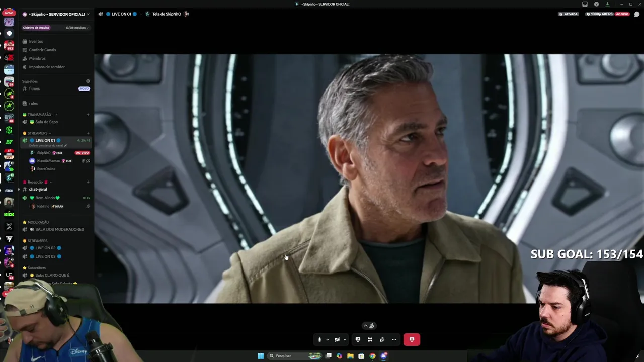
Task: Add channel to Recepção category
Action: pyautogui.click(x=88, y=182)
